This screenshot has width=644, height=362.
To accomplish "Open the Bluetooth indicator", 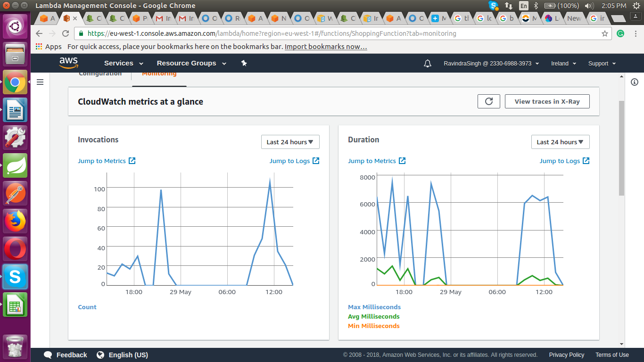I will click(x=536, y=6).
